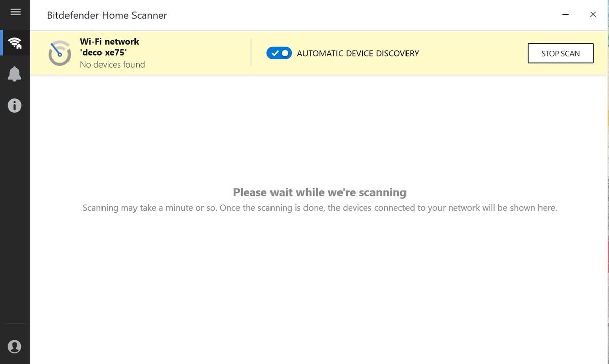
Task: Click the vertical divider in the scan banner
Action: [x=251, y=53]
